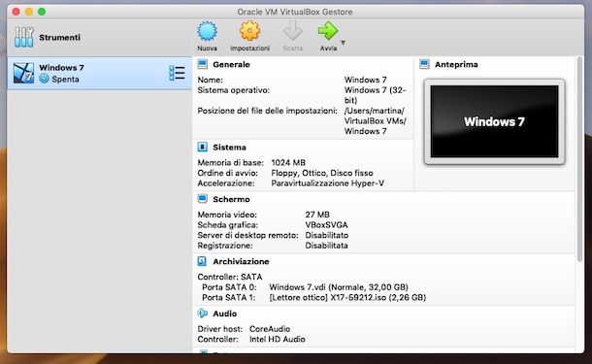Click the Nome value Windows 7
Image resolution: width=592 pixels, height=364 pixels.
365,80
